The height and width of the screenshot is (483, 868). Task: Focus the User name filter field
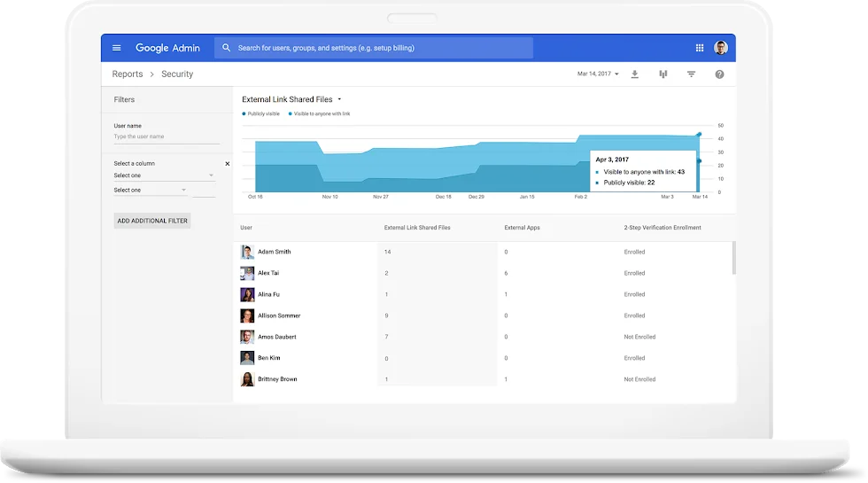pyautogui.click(x=166, y=137)
